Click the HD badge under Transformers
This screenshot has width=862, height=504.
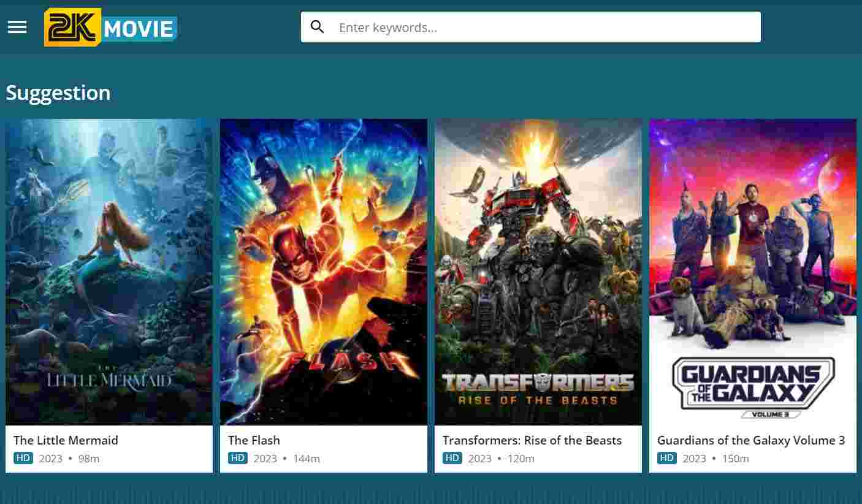pos(452,458)
